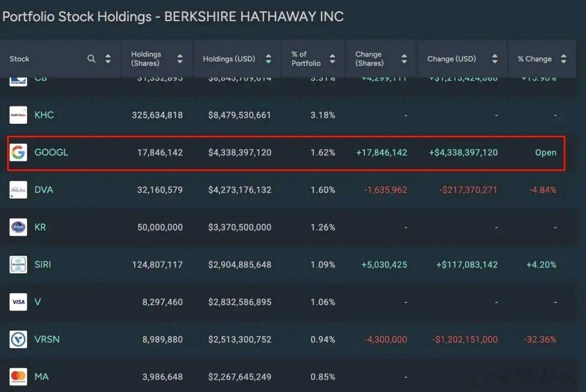Sort by the Stock column arrows

click(108, 59)
